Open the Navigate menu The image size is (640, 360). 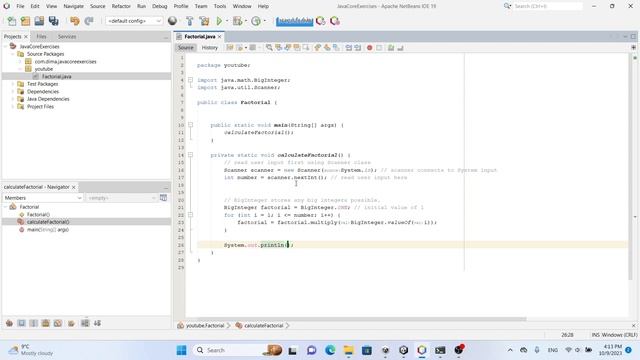[x=73, y=6]
